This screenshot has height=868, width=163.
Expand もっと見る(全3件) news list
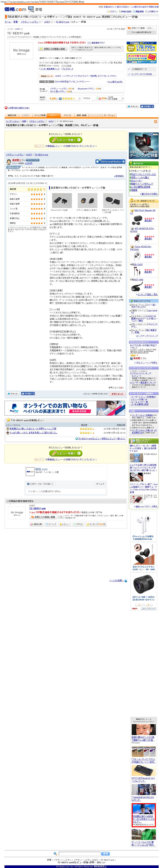[x=115, y=82]
